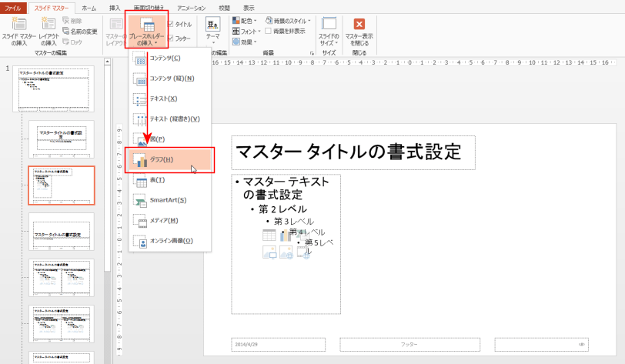Screen dimensions: 625x364
Task: Click 名前の変更 in the ribbon
Action: tap(80, 32)
